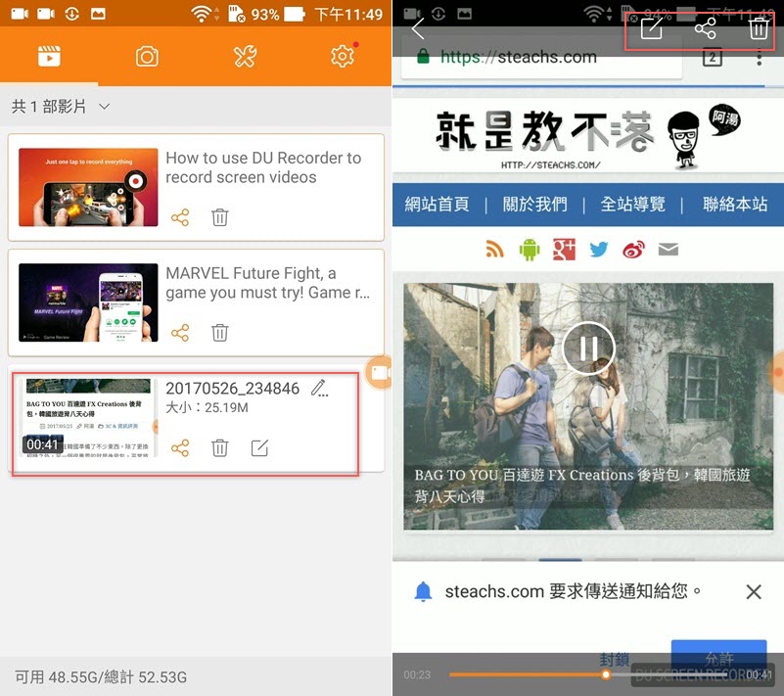
Task: Tap the edit icon in player top bar
Action: pyautogui.click(x=652, y=28)
